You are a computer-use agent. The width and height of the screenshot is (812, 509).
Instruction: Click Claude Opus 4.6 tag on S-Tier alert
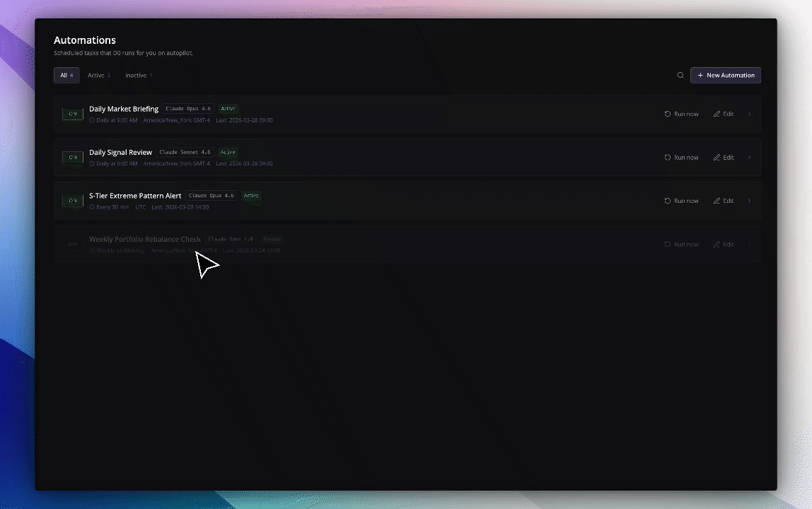(x=211, y=196)
